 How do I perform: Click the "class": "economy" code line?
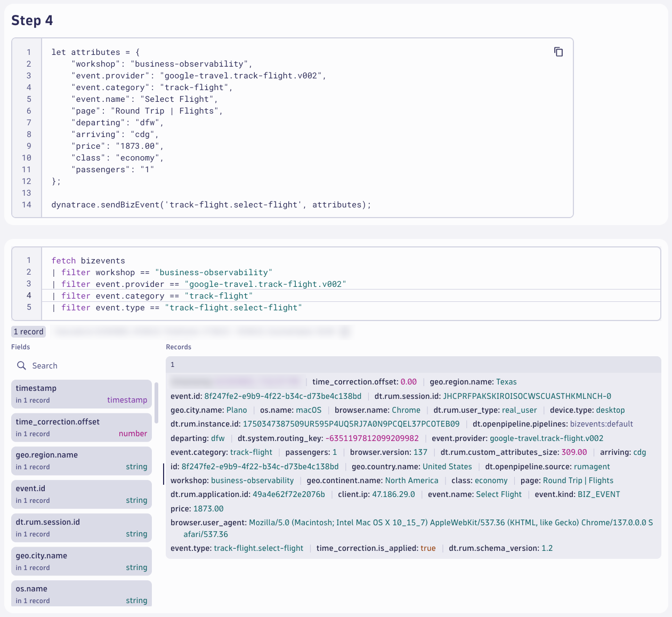pyautogui.click(x=117, y=158)
